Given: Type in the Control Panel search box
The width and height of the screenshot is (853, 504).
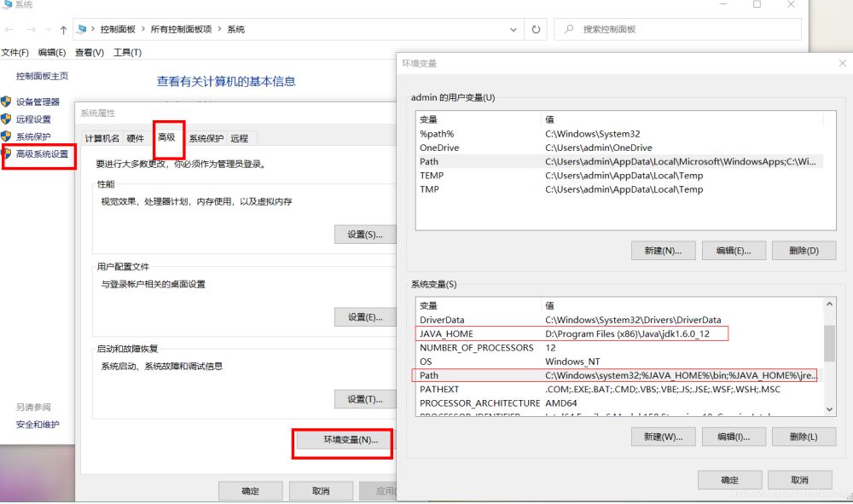Looking at the screenshot, I should 682,29.
